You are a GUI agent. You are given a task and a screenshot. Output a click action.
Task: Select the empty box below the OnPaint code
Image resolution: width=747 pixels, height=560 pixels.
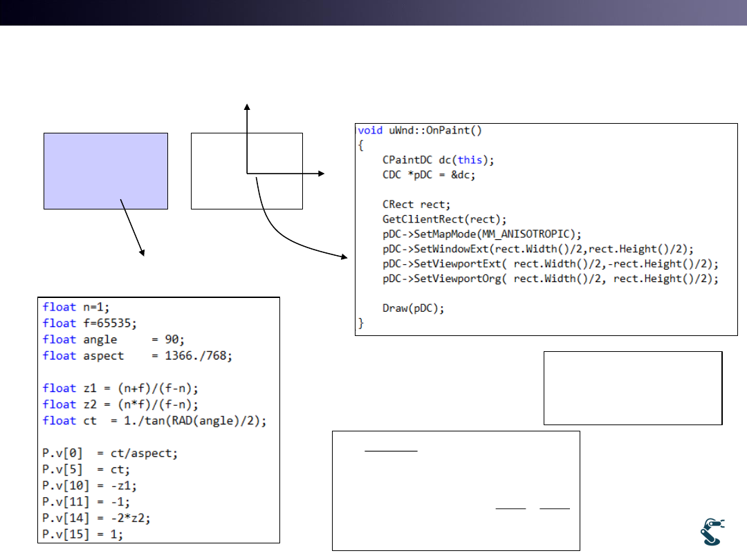[633, 387]
